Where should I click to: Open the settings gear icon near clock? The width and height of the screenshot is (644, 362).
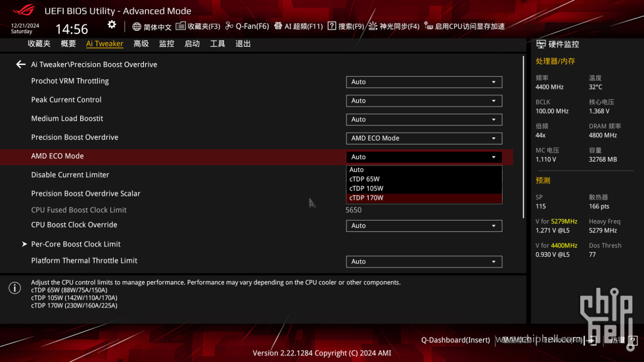click(x=112, y=25)
